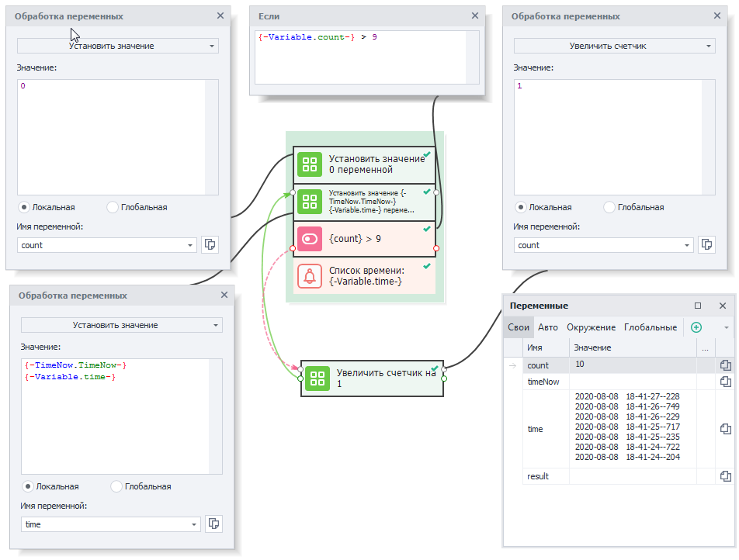Click copy icon in the Увеличить счетчик panel
This screenshot has height=560, width=739.
click(706, 244)
